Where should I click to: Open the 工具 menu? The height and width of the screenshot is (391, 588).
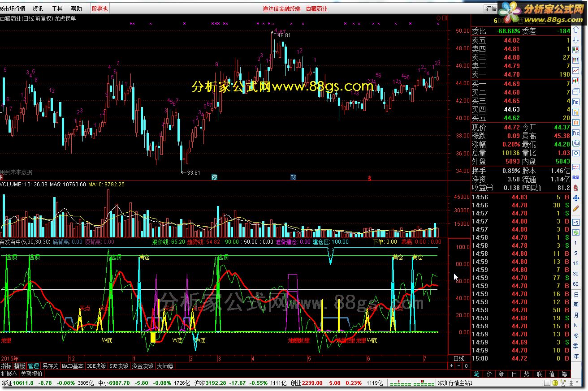click(57, 9)
